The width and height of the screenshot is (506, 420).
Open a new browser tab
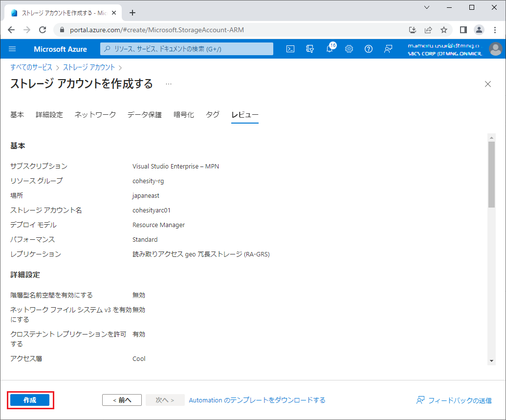[132, 13]
